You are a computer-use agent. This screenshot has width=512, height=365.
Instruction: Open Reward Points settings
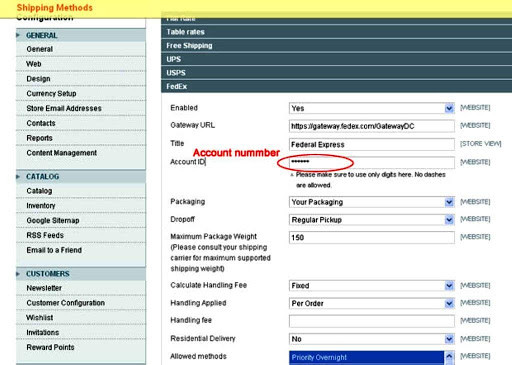[x=81, y=347]
